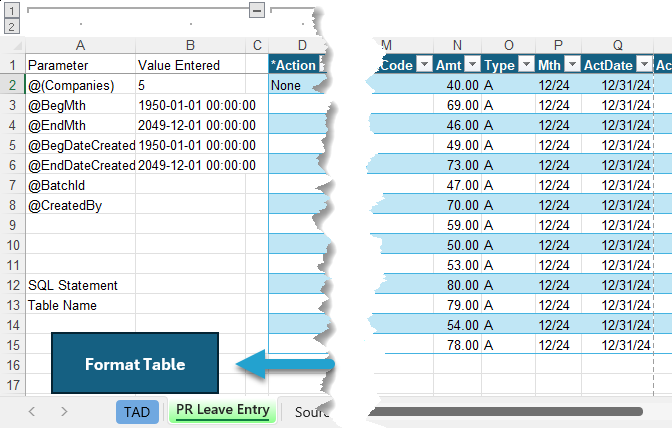
Task: Go to previous sheet tab arrow
Action: point(32,412)
